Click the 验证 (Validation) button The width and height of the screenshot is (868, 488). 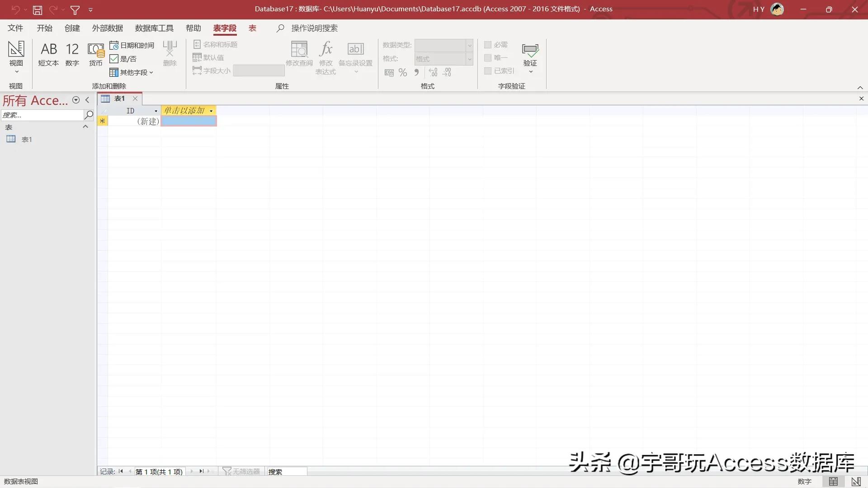coord(530,56)
